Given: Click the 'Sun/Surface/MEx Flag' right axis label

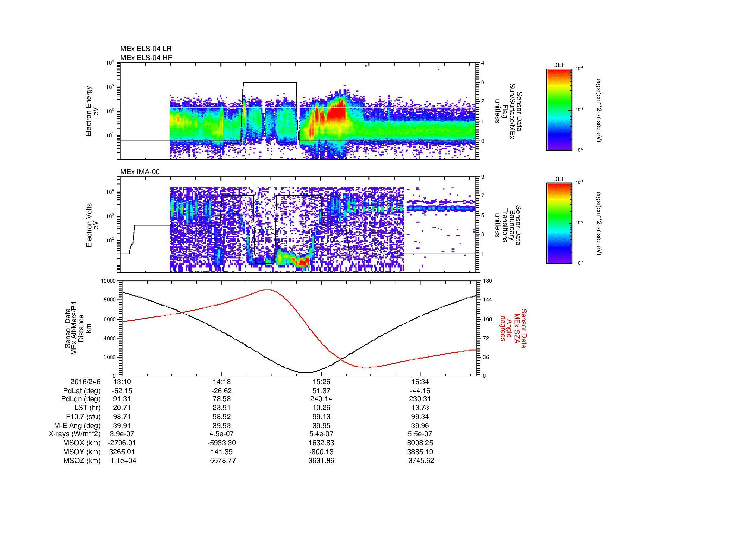Looking at the screenshot, I should pyautogui.click(x=509, y=111).
